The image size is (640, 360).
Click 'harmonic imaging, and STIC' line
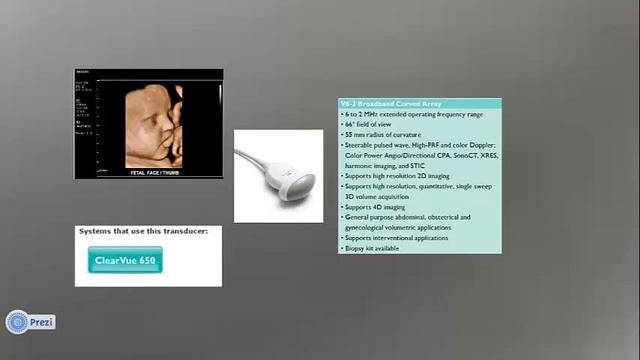pyautogui.click(x=385, y=166)
